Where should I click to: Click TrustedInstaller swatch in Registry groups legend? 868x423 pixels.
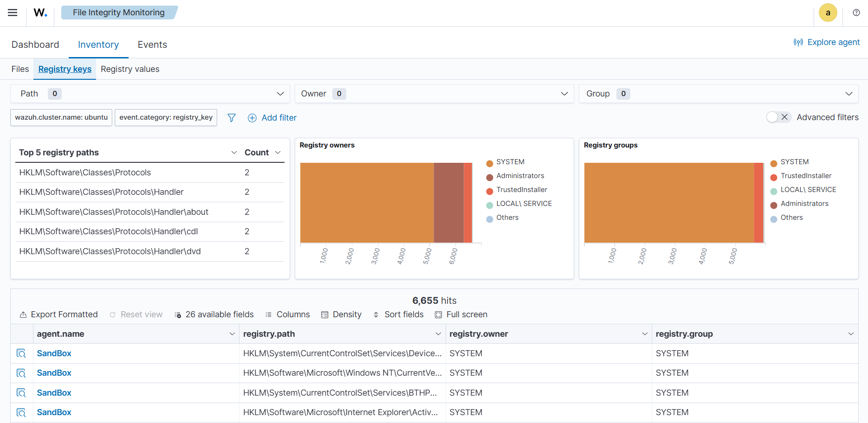(774, 177)
